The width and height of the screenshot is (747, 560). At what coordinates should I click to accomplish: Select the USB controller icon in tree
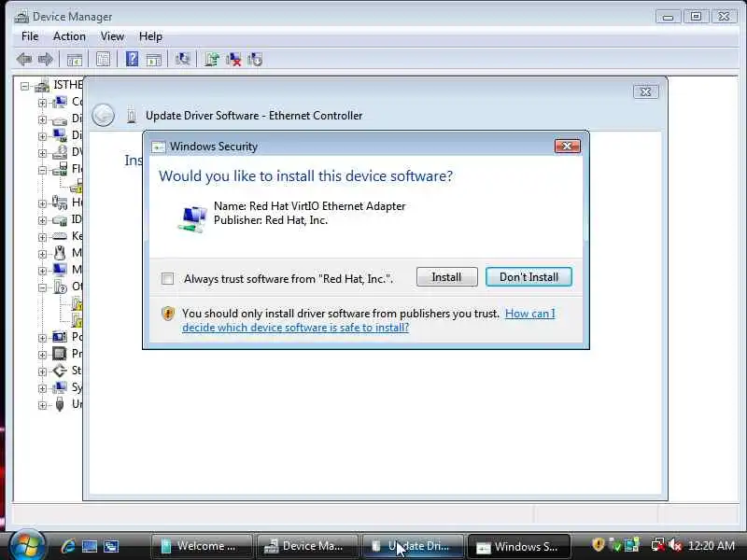[60, 404]
